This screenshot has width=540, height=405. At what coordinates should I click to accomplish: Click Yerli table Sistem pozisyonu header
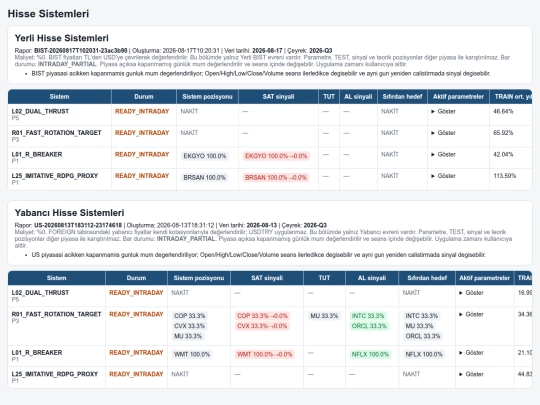(x=207, y=97)
